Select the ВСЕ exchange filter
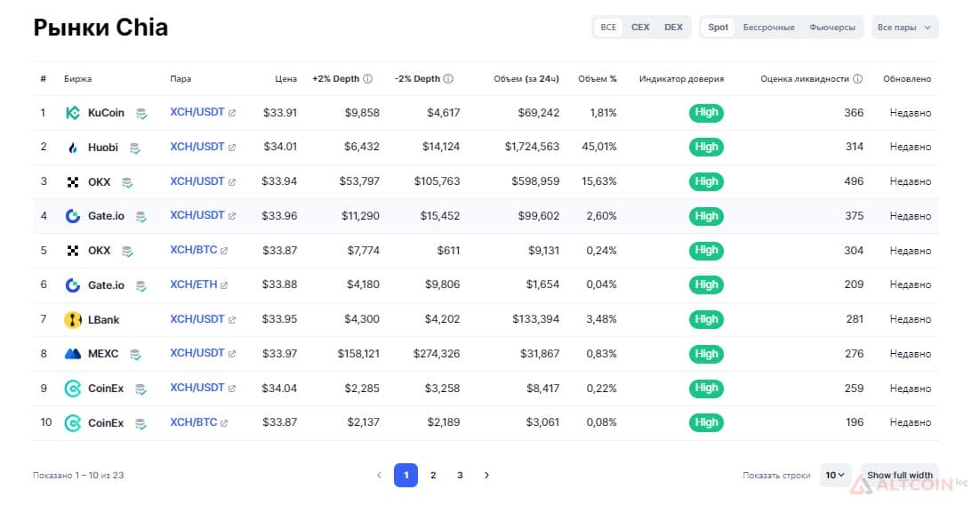This screenshot has height=505, width=980. pyautogui.click(x=608, y=28)
